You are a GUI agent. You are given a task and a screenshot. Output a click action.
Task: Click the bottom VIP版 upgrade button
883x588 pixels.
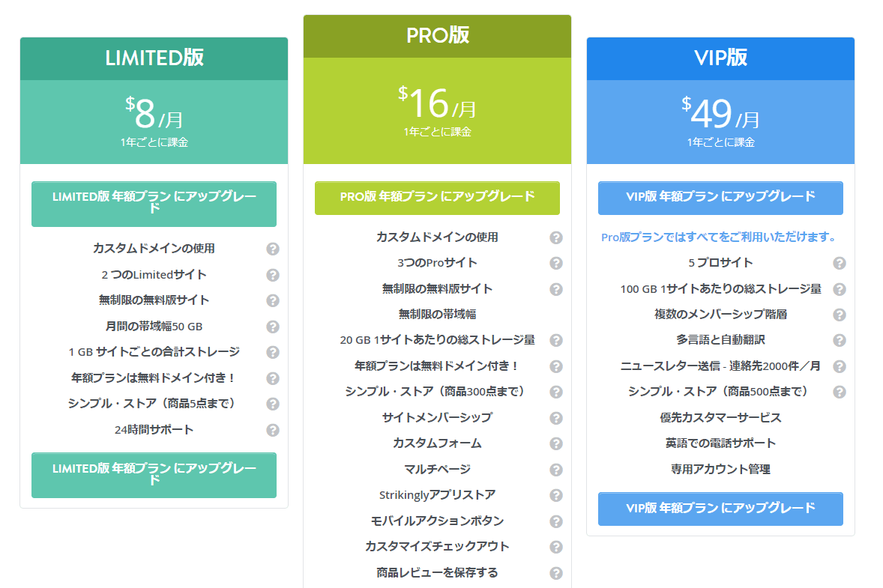click(x=720, y=509)
